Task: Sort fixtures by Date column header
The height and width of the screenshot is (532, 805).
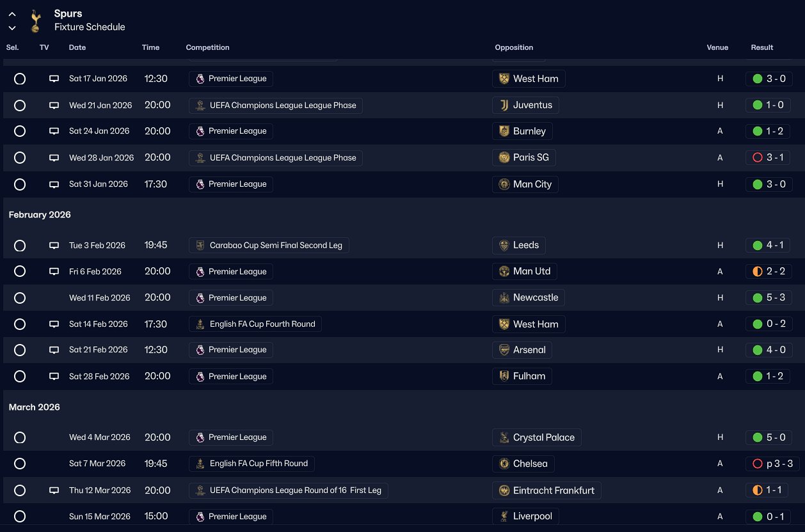Action: (77, 47)
